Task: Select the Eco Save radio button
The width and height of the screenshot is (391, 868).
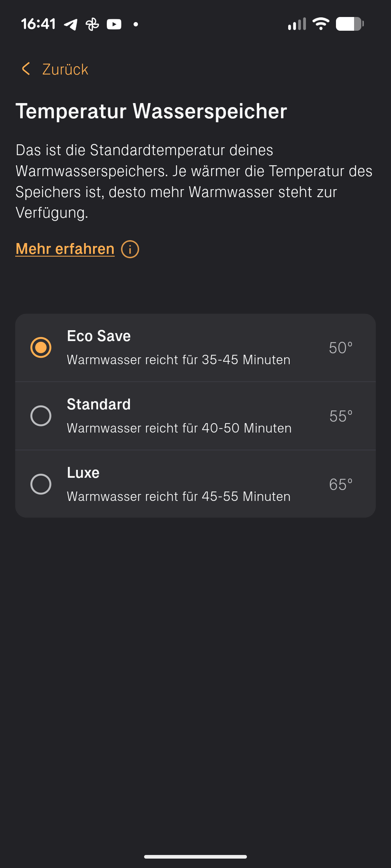Action: pos(41,347)
